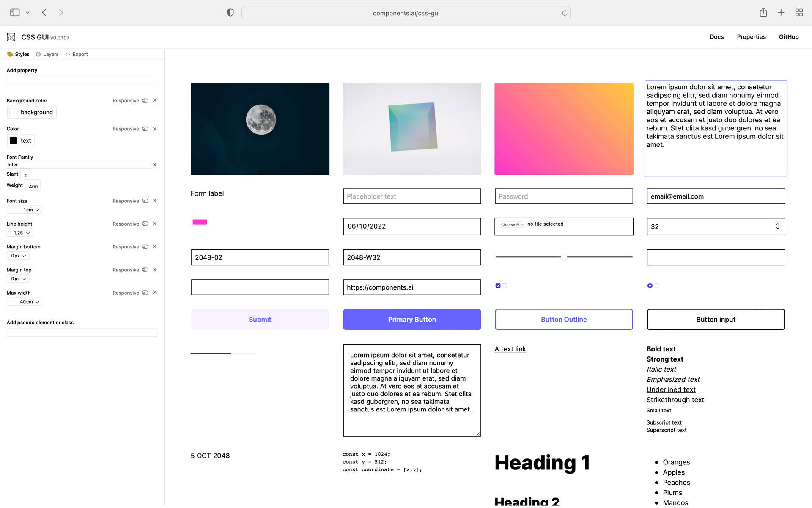Select the Styles palette icon
812x508 pixels.
coord(9,54)
